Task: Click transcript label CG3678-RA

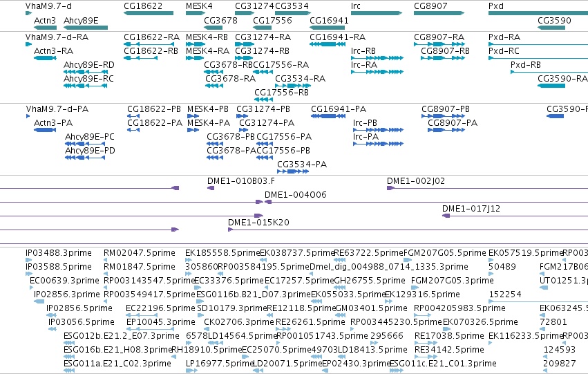Action: pos(230,79)
